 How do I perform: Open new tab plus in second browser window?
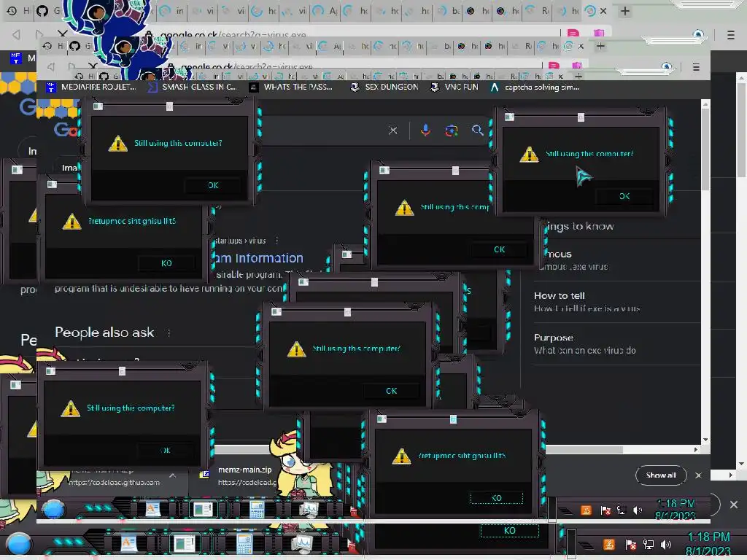pyautogui.click(x=600, y=46)
